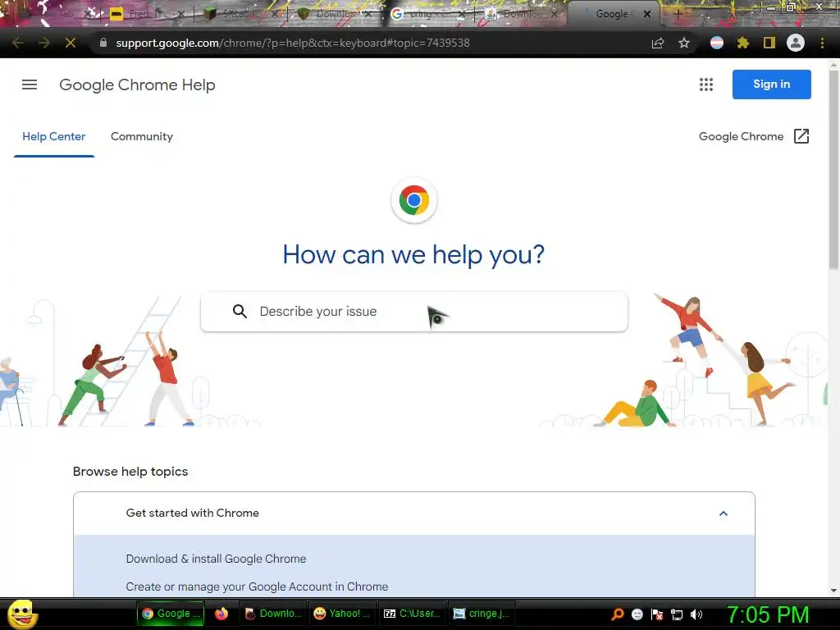This screenshot has width=840, height=630.
Task: Close the active Google tab
Action: click(647, 14)
